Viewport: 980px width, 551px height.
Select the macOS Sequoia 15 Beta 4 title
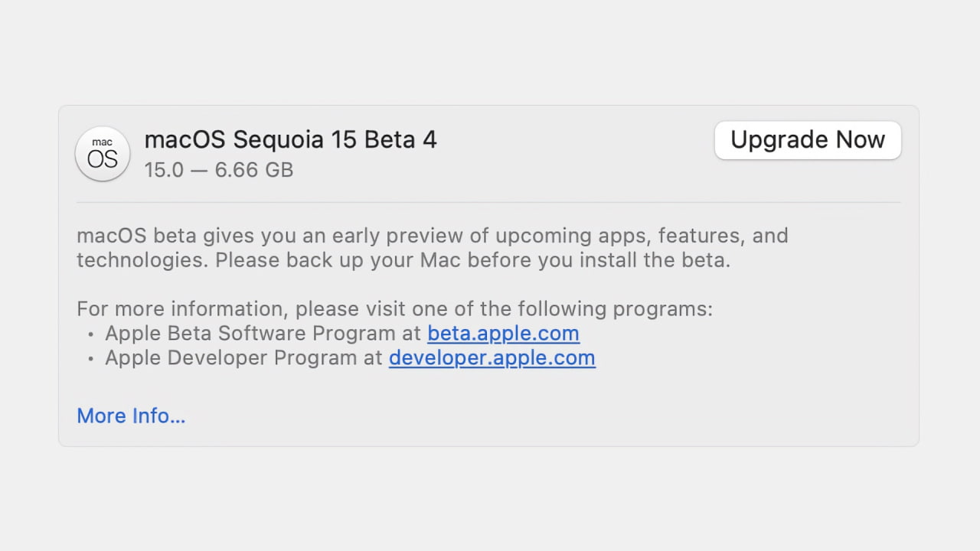[x=291, y=139]
